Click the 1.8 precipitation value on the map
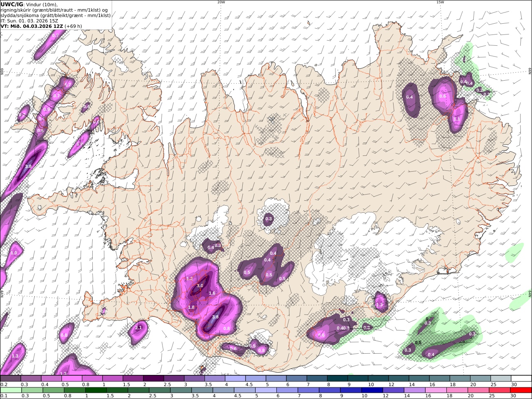Viewport: 532px width, 399px height. pyautogui.click(x=191, y=307)
